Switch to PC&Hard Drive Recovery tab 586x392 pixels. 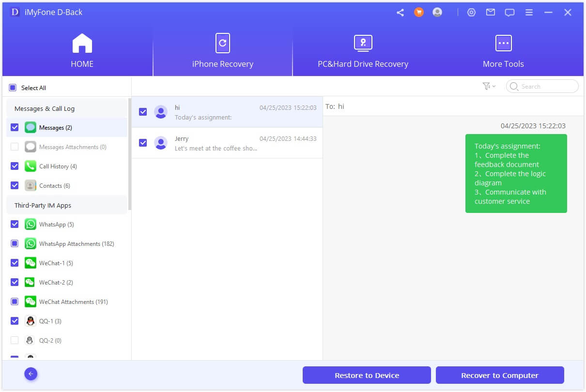pyautogui.click(x=363, y=52)
